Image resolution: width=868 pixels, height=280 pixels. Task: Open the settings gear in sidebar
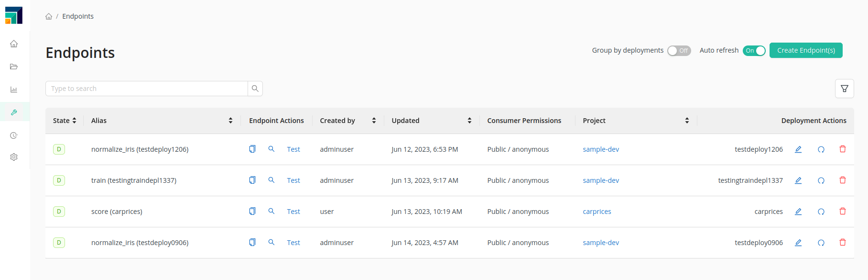[x=14, y=157]
